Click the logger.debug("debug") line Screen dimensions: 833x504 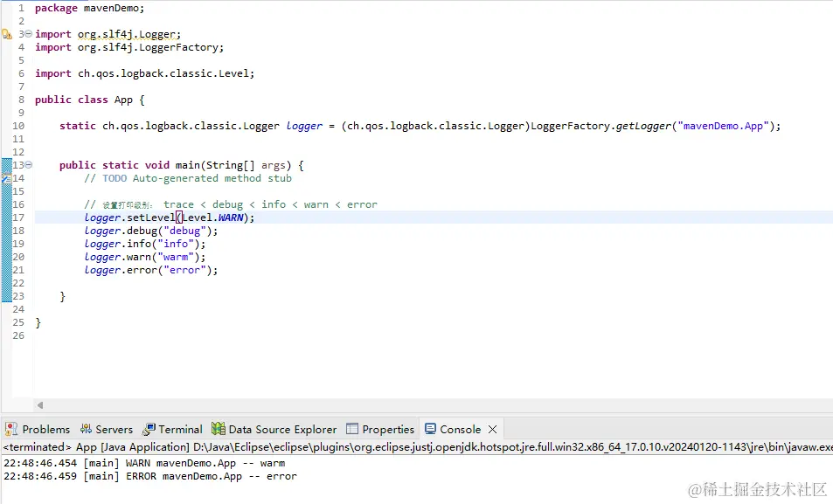[151, 231]
